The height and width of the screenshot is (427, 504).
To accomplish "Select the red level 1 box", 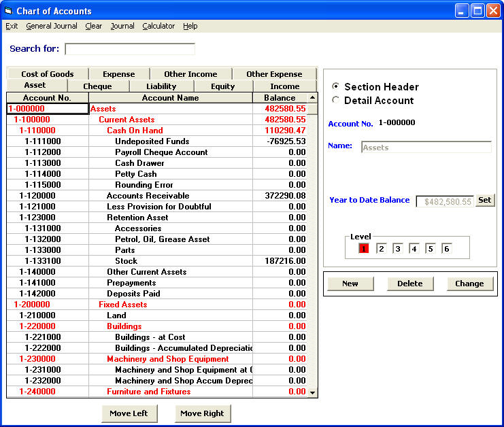I will pos(364,249).
